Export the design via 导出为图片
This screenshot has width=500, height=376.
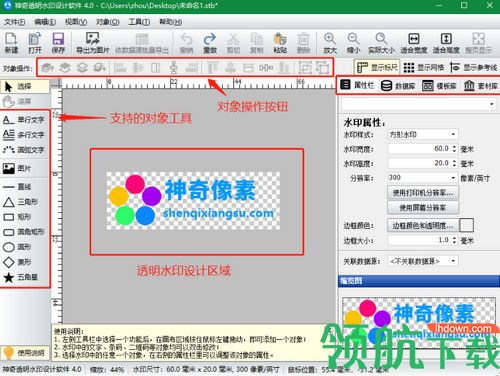point(92,43)
